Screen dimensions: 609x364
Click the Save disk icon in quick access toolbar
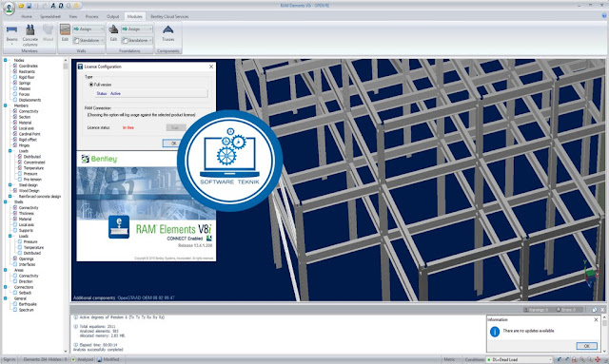pyautogui.click(x=29, y=6)
